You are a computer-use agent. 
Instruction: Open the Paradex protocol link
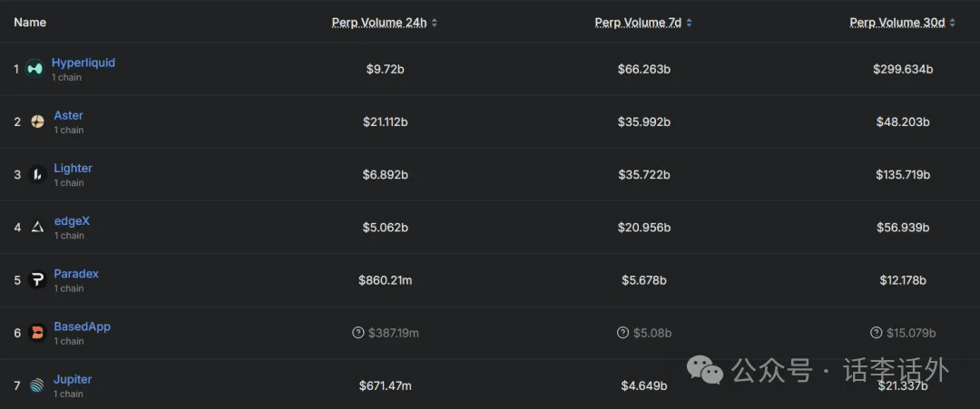[x=76, y=274]
